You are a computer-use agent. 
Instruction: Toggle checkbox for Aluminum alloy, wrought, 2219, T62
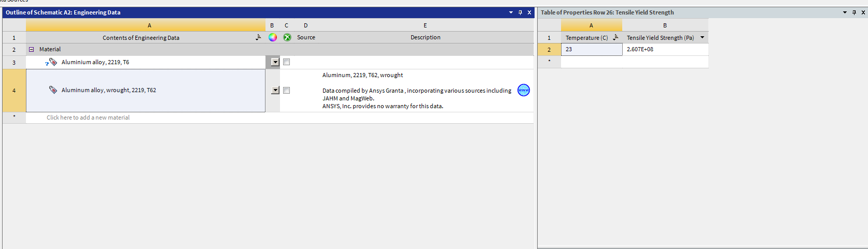click(x=286, y=91)
